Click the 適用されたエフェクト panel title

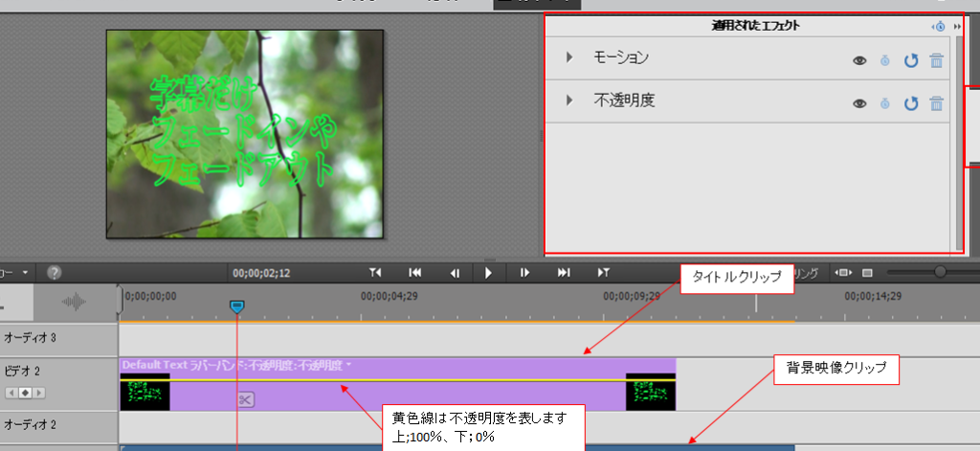pyautogui.click(x=756, y=26)
